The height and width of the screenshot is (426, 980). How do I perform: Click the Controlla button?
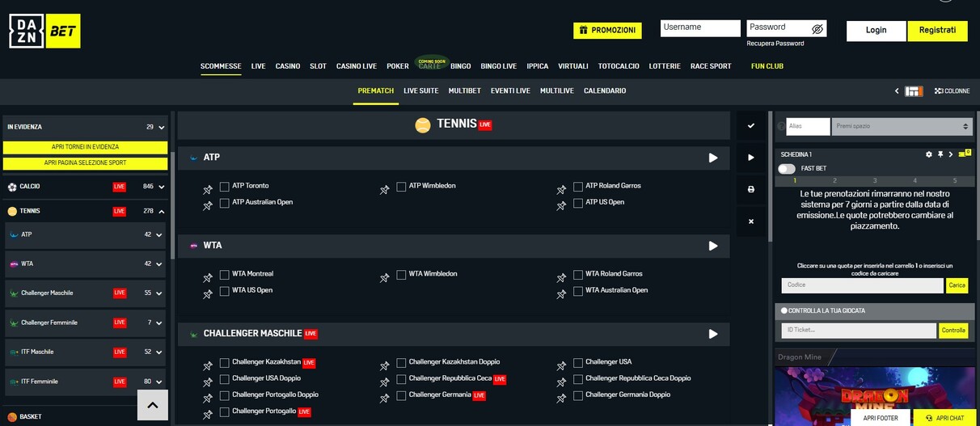coord(954,331)
